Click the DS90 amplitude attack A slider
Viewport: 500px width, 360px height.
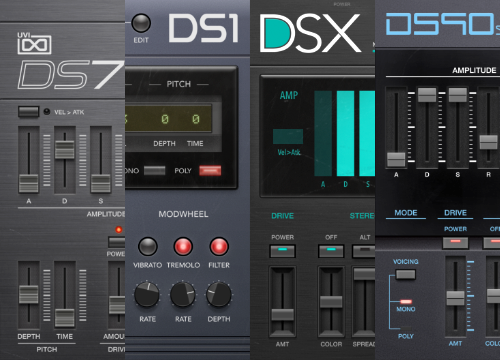[x=396, y=159]
